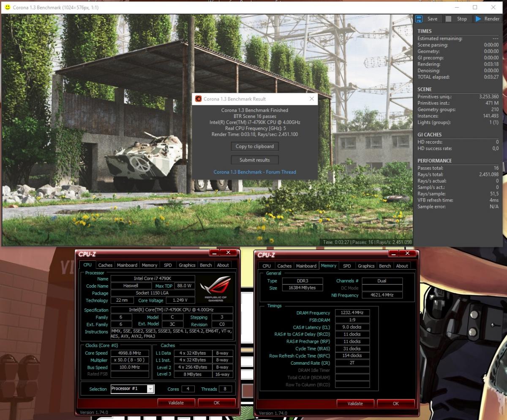The height and width of the screenshot is (420, 507).
Task: Minimize the left CPU-Z window
Action: click(x=215, y=253)
